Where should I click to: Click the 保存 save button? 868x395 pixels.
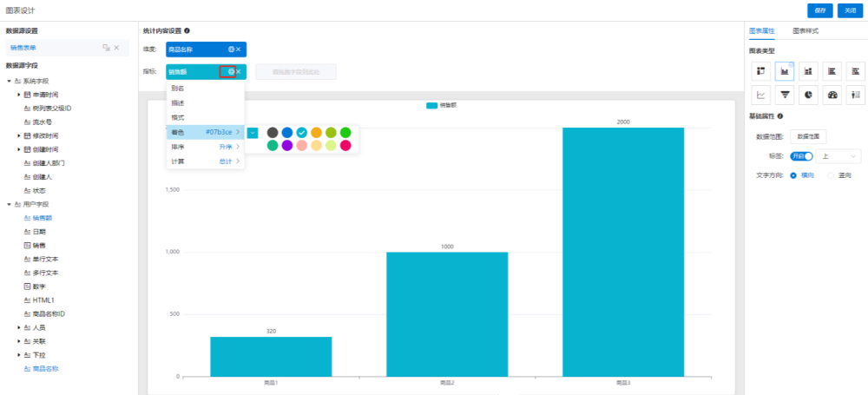(x=820, y=10)
